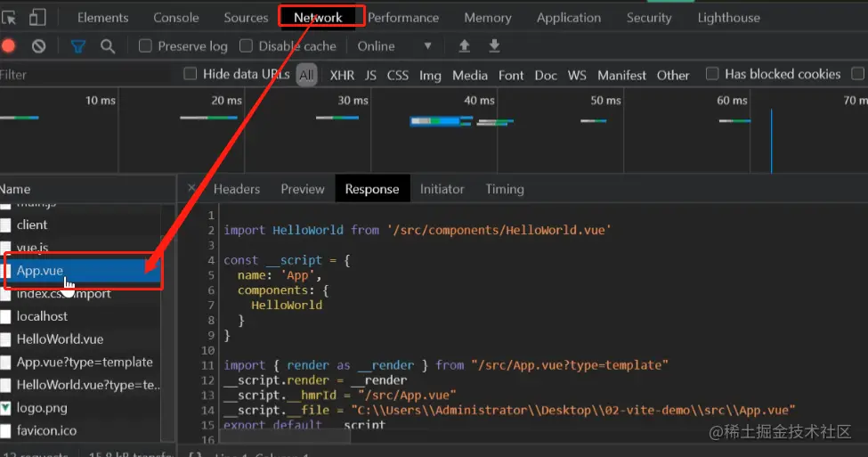Select the App.vue request row
The width and height of the screenshot is (868, 457).
[x=80, y=270]
